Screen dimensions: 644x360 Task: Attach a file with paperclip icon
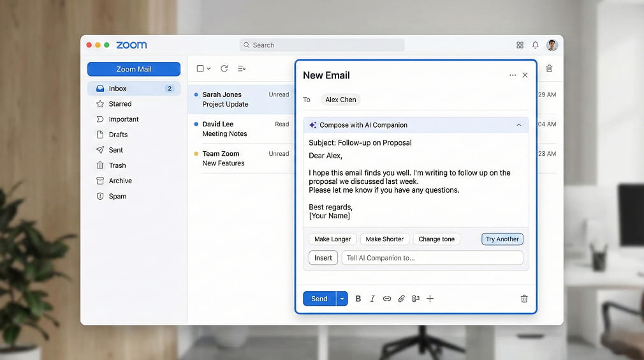click(x=401, y=299)
